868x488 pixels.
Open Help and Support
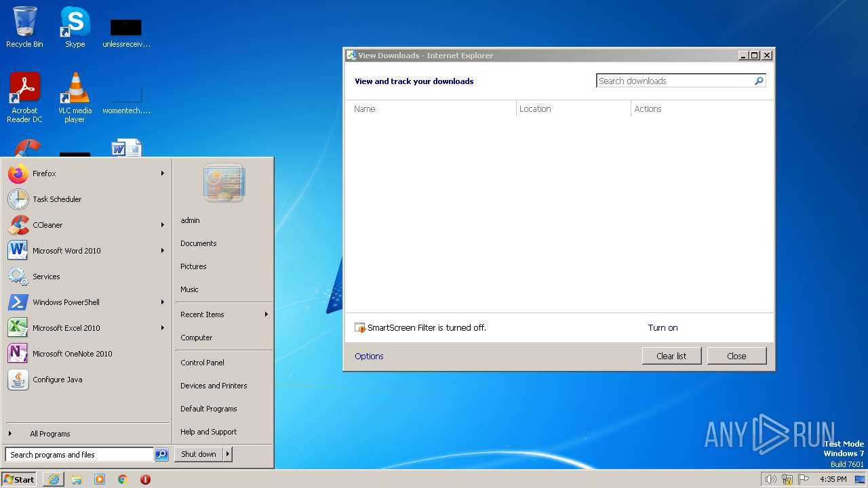point(224,432)
